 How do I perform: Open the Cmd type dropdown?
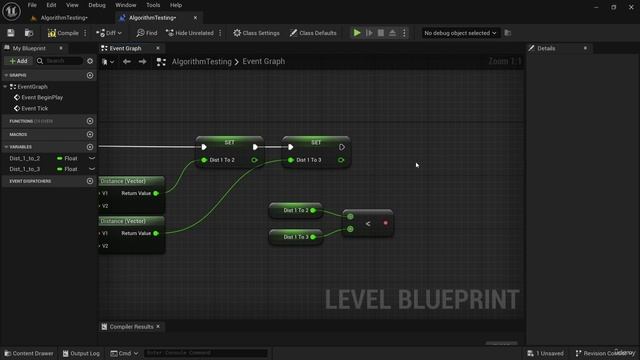(124, 353)
